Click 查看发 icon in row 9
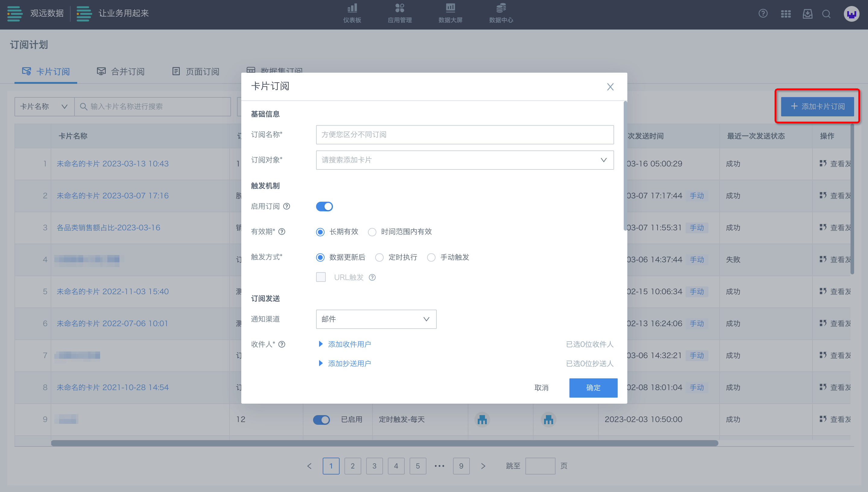Image resolution: width=868 pixels, height=492 pixels. (823, 419)
